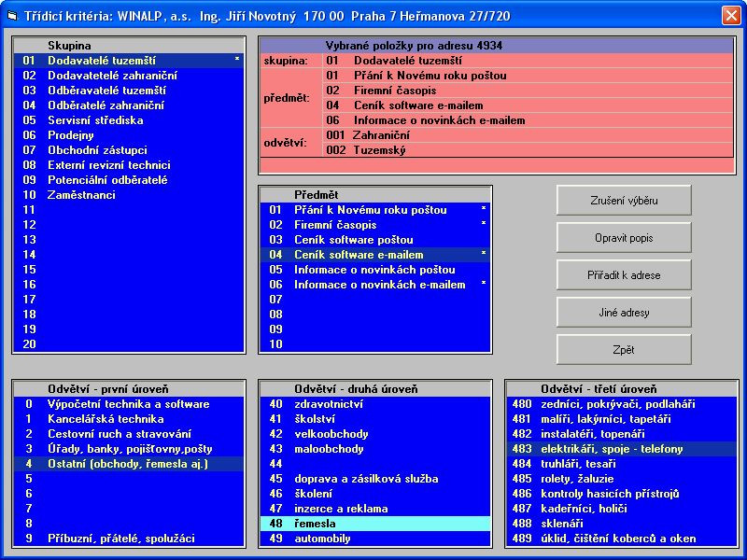Select third-level 484 truhláři, tesaři

(x=622, y=464)
